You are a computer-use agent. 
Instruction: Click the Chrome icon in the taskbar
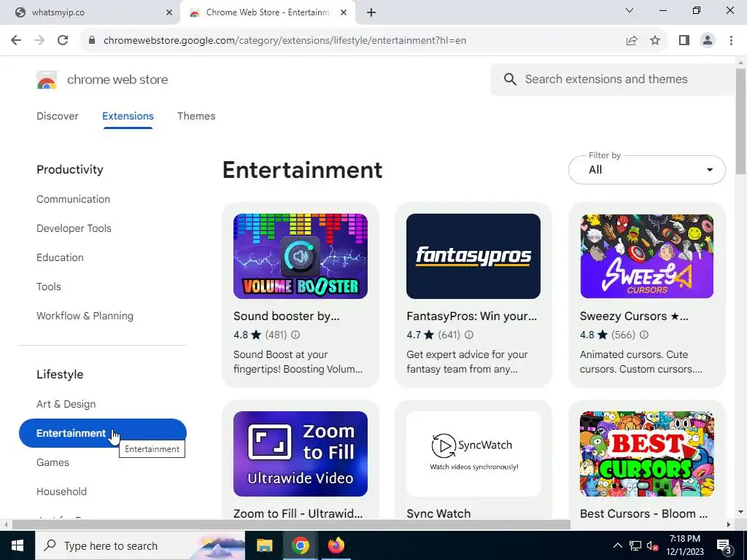pyautogui.click(x=300, y=545)
